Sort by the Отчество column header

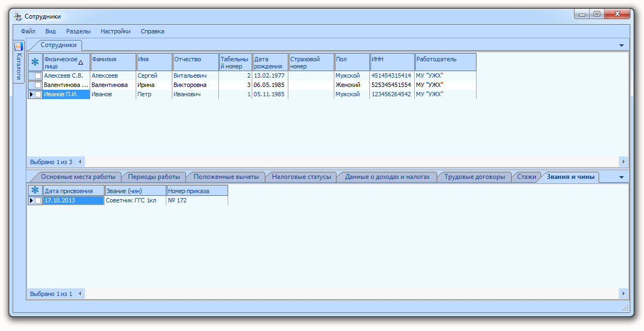pos(195,62)
